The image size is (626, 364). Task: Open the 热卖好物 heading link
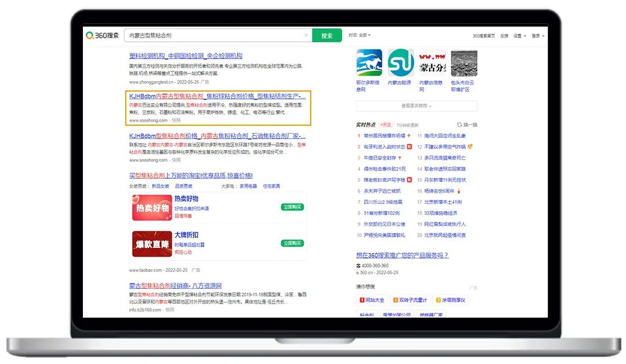point(187,199)
